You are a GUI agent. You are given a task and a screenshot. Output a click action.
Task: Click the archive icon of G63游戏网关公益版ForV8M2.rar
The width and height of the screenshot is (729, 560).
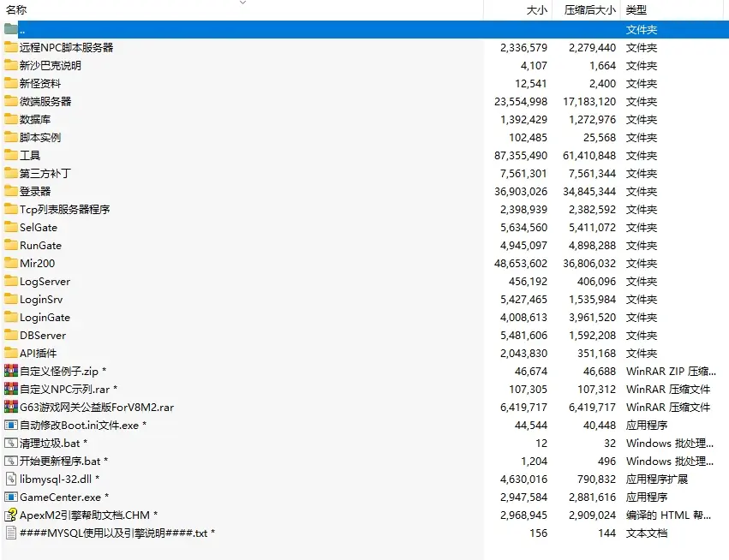[x=10, y=407]
